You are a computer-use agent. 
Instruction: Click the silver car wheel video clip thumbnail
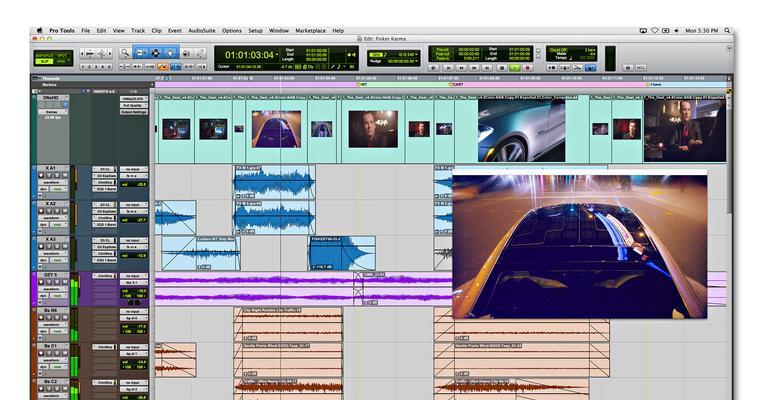point(521,131)
